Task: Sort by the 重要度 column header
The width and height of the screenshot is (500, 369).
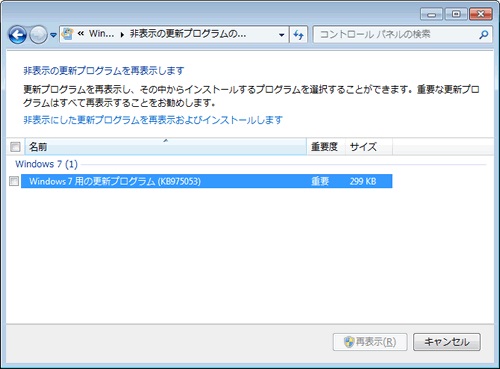Action: point(326,147)
